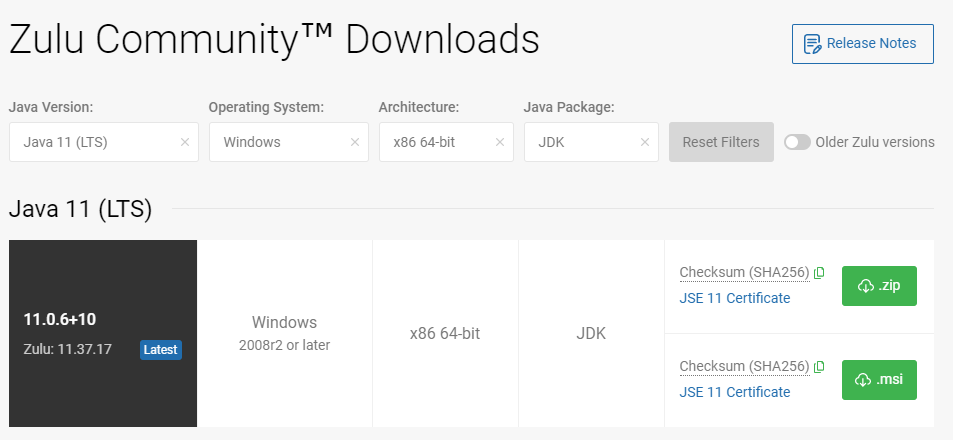Click the Latest badge
Viewport: 953px width, 440px height.
[161, 349]
